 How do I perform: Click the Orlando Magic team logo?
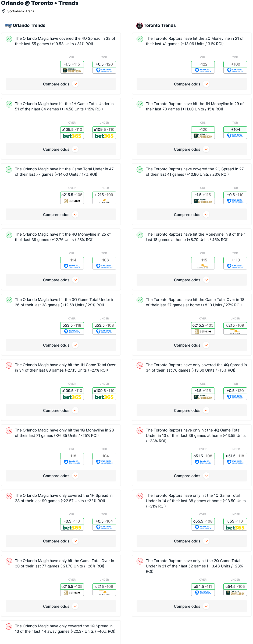[9, 26]
